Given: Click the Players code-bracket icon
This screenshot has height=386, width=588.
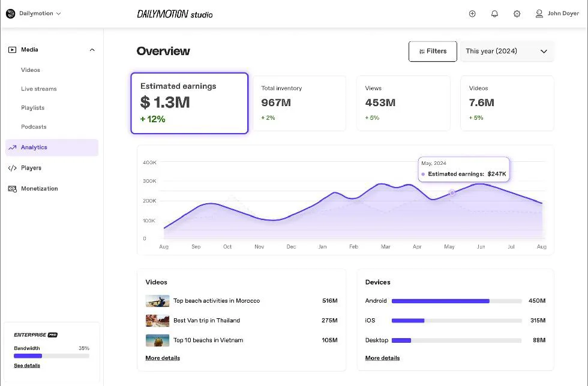Looking at the screenshot, I should tap(13, 168).
